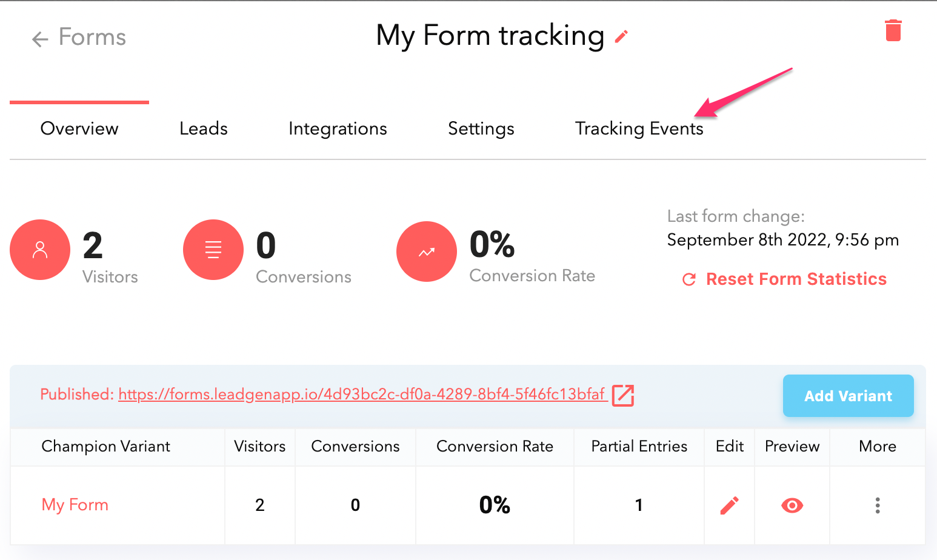Click Reset Form Statistics
This screenshot has height=560, width=937.
pos(784,279)
